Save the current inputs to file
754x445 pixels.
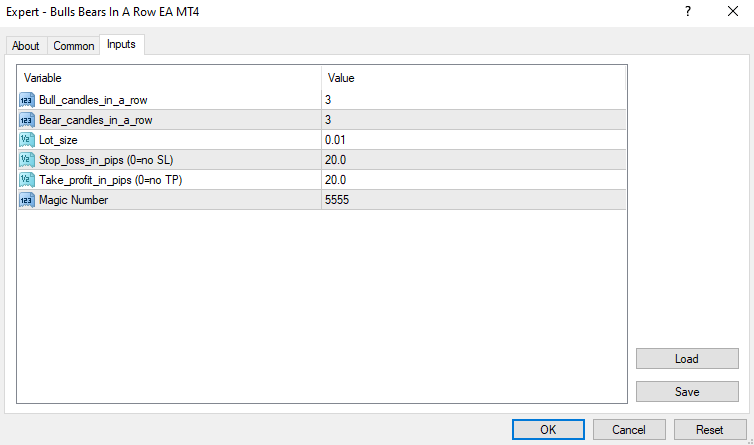pyautogui.click(x=687, y=392)
